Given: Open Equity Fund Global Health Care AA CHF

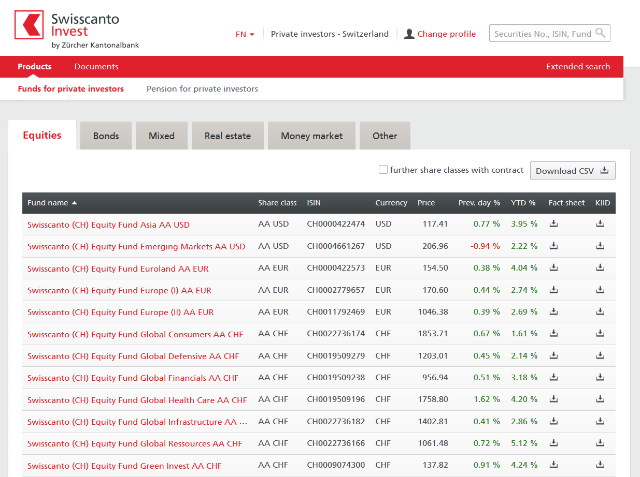Looking at the screenshot, I should click(x=137, y=400).
